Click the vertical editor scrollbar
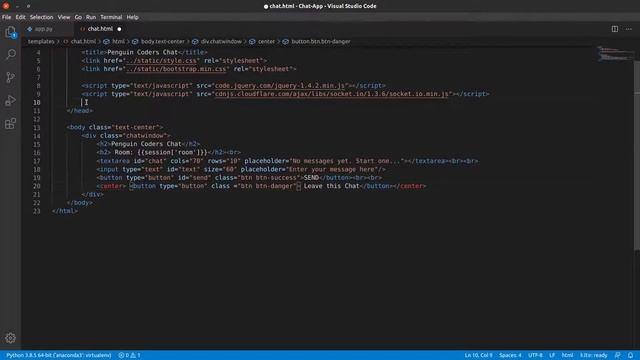 click(x=636, y=155)
